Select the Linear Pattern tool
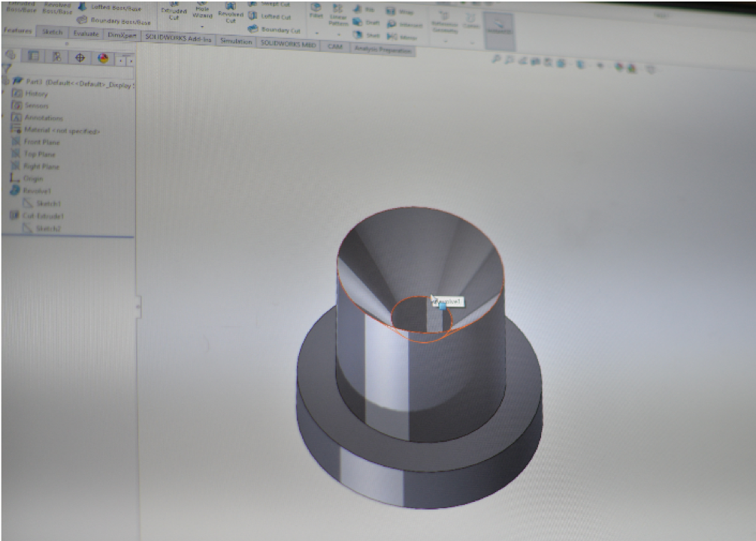This screenshot has width=756, height=541. 338,15
